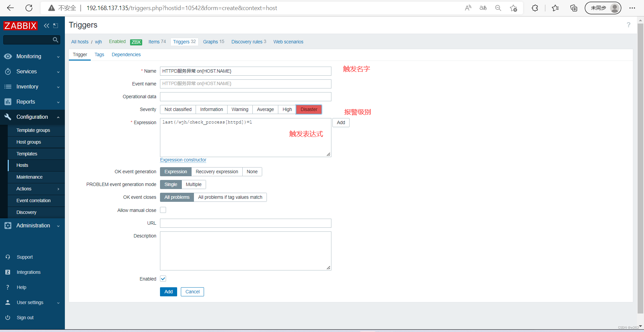Click the URL input field
Screen dimensions: 644x332
(x=246, y=223)
